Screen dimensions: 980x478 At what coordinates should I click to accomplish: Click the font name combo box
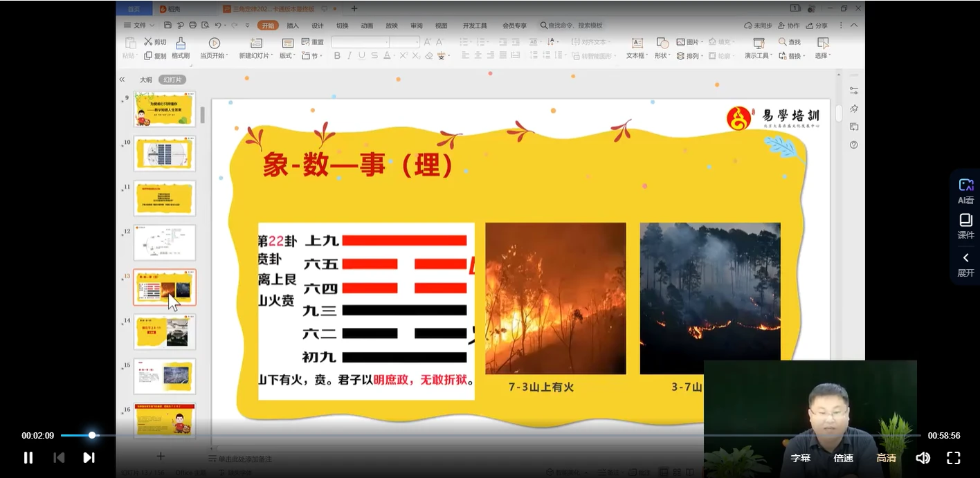point(360,42)
